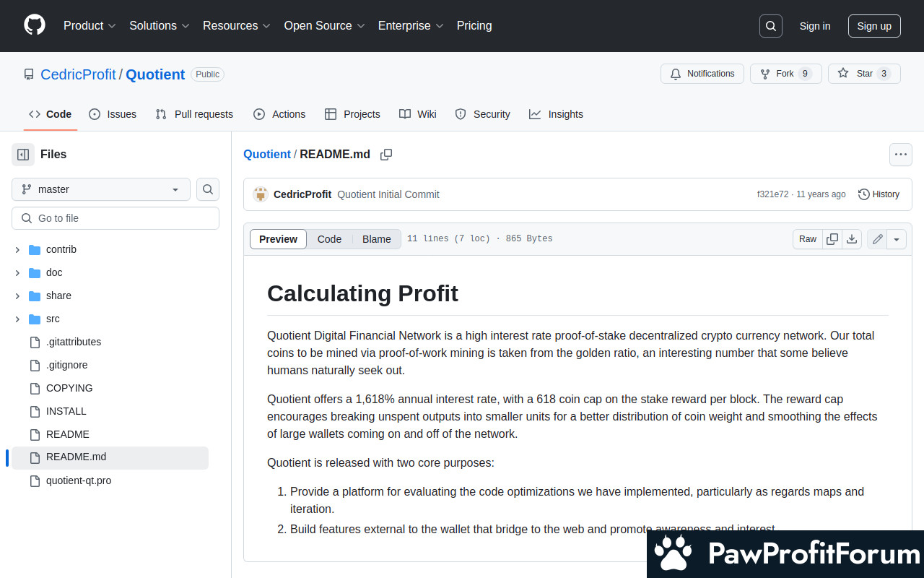Select the Preview view toggle
Viewport: 924px width, 578px height.
278,239
